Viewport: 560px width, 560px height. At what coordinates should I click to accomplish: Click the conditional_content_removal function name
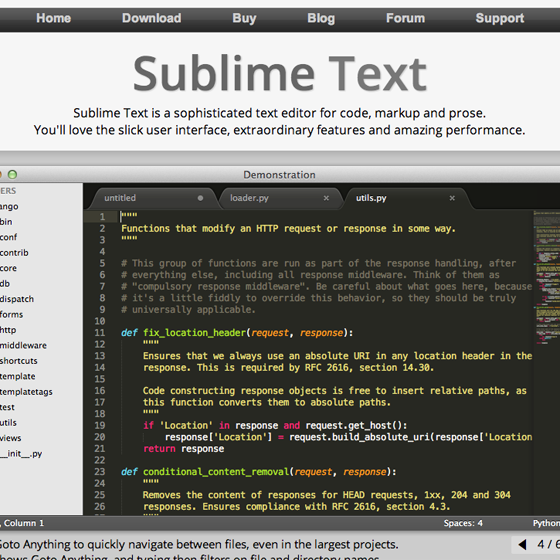(216, 472)
